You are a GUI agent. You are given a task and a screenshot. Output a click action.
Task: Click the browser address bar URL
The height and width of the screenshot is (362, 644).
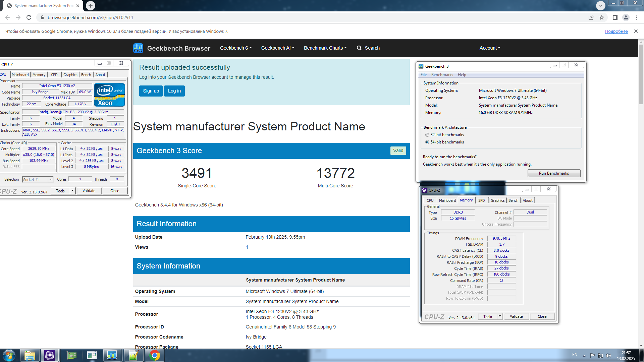[91, 17]
